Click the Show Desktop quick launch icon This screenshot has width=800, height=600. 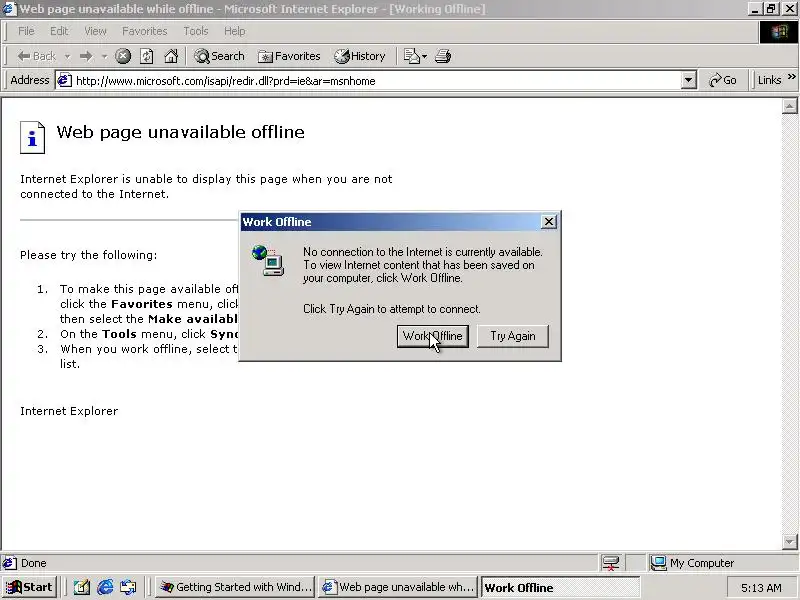click(82, 588)
